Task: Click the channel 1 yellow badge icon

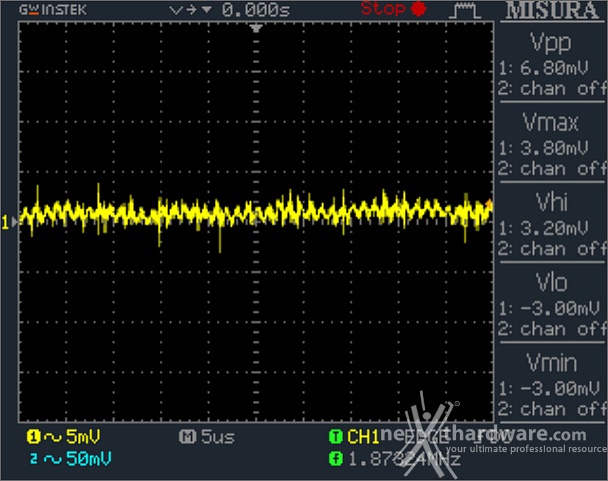Action: pyautogui.click(x=33, y=437)
